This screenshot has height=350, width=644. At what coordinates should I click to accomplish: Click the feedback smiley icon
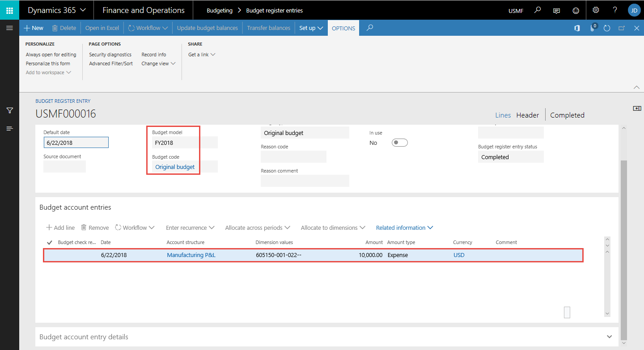click(x=576, y=10)
